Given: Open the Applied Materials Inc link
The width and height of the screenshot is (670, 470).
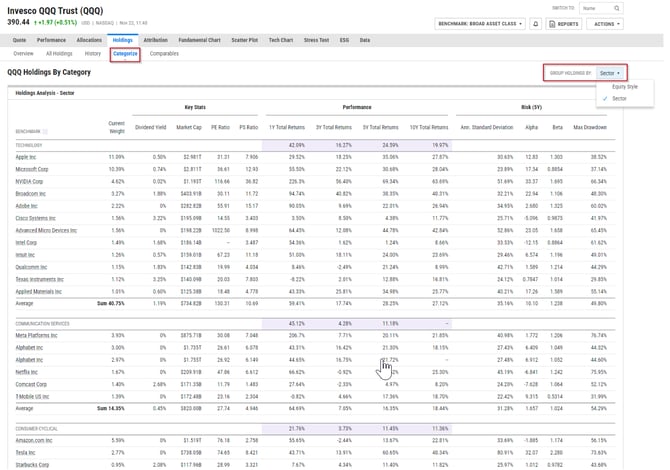Looking at the screenshot, I should coord(39,294).
